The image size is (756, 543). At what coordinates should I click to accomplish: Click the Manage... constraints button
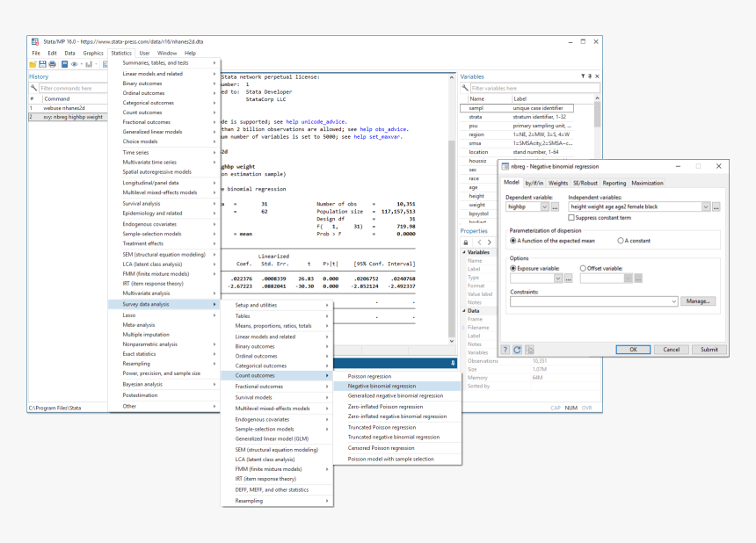pos(698,300)
